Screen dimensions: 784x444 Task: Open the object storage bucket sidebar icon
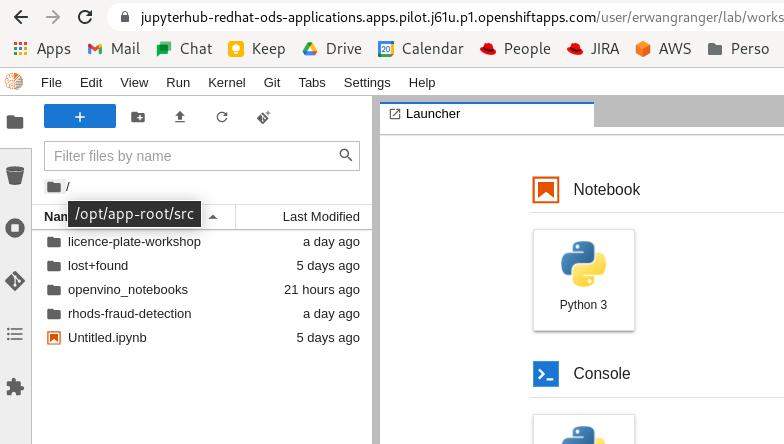click(15, 176)
